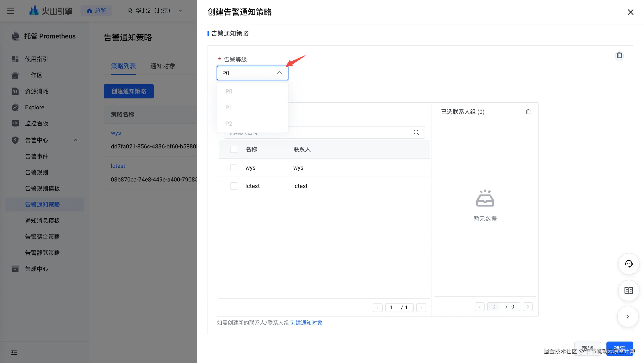Close the create alert policy drawer
Image resolution: width=644 pixels, height=363 pixels.
point(630,12)
